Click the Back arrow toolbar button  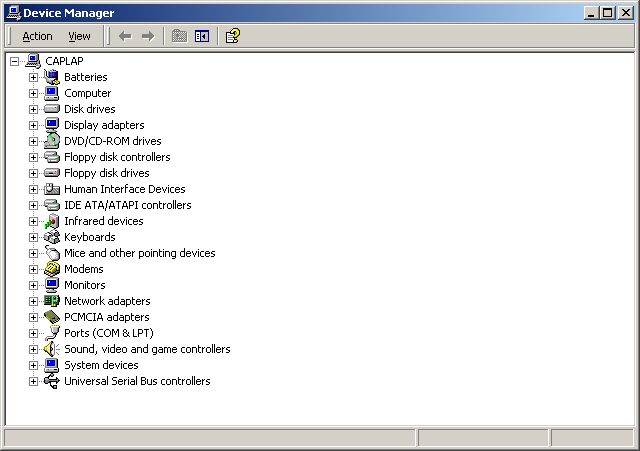click(x=125, y=36)
